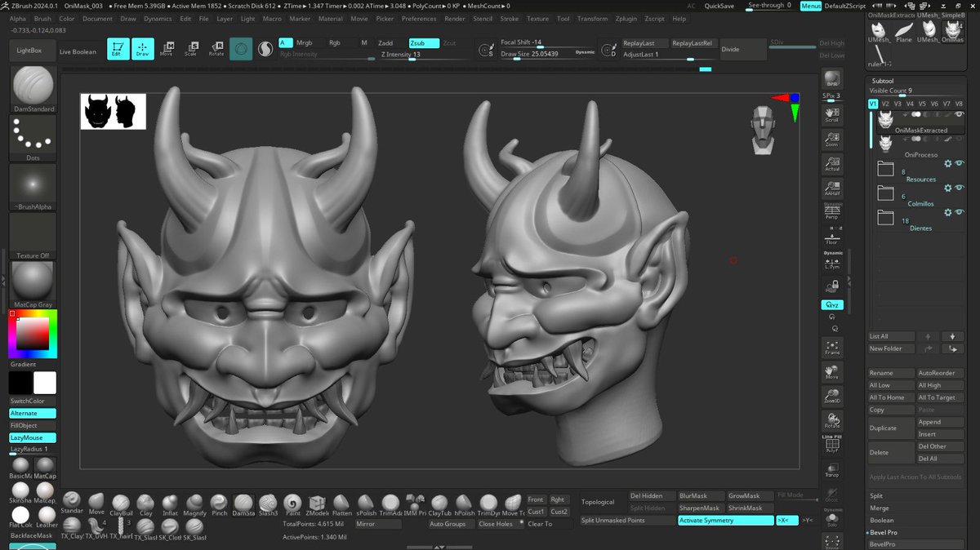Click the Scroll canvas icon
The image size is (980, 550).
pos(832,114)
